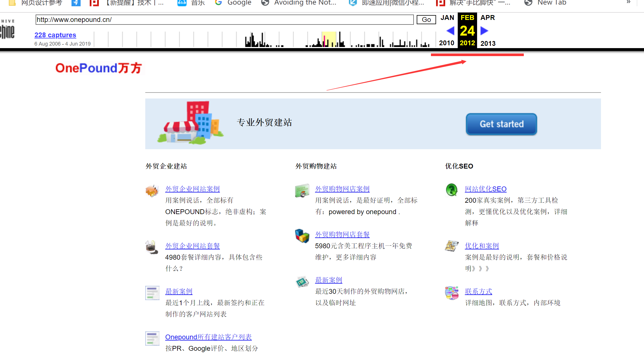Image resolution: width=644 pixels, height=363 pixels.
Task: Open the 解决手比脚快 bookmark
Action: 473,3
